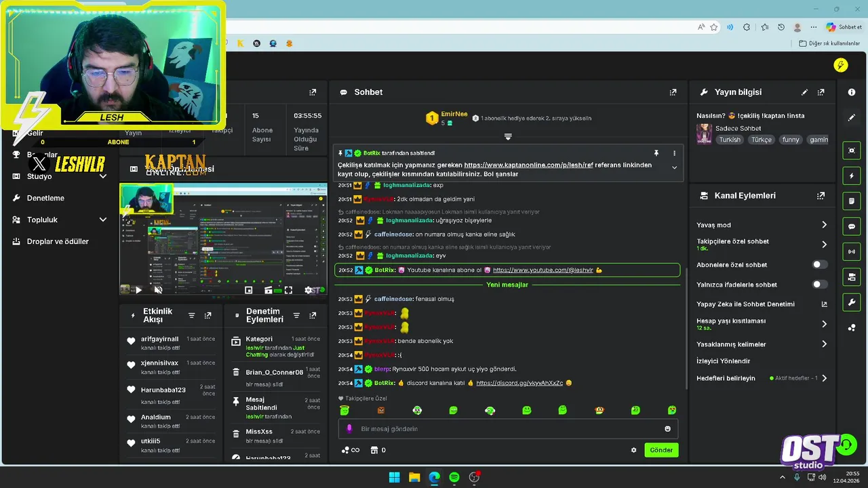The width and height of the screenshot is (868, 488).
Task: Send message with Gönder button
Action: coord(661,450)
